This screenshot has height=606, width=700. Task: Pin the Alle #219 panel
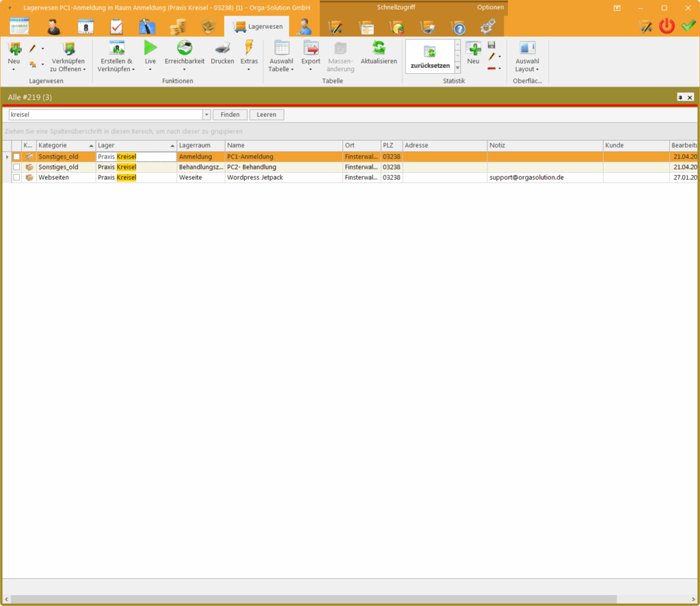coord(680,97)
